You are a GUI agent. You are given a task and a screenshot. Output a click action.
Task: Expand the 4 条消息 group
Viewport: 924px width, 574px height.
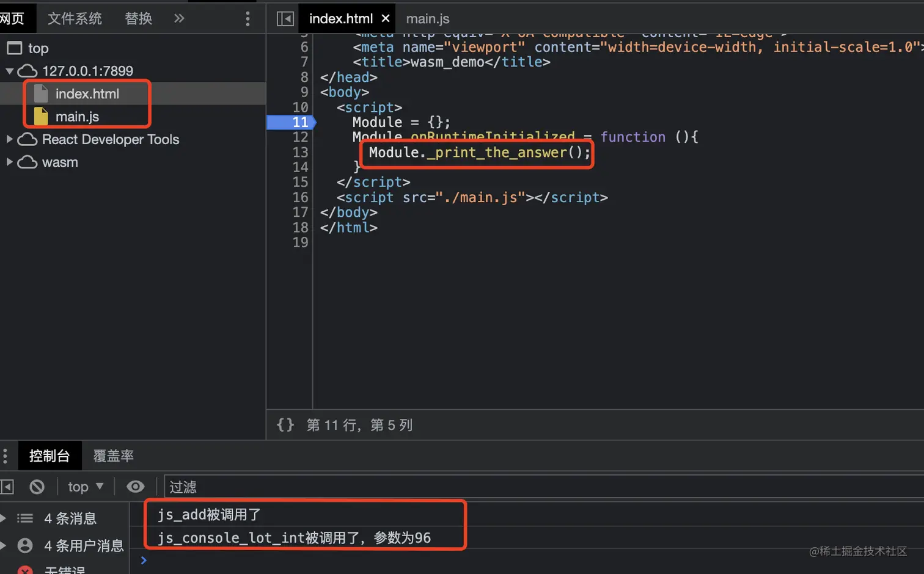point(4,518)
